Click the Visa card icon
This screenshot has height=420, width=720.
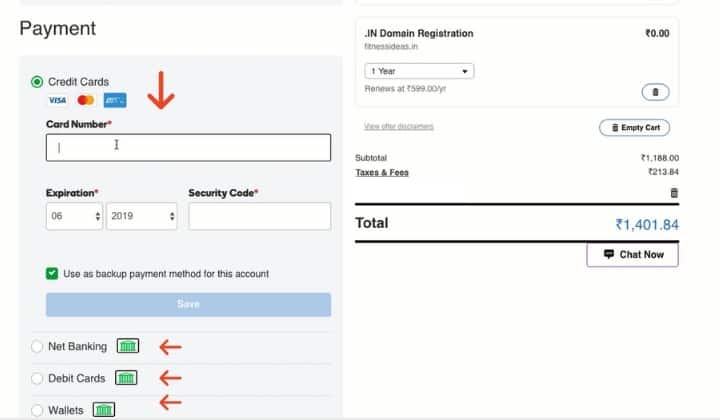click(x=57, y=101)
